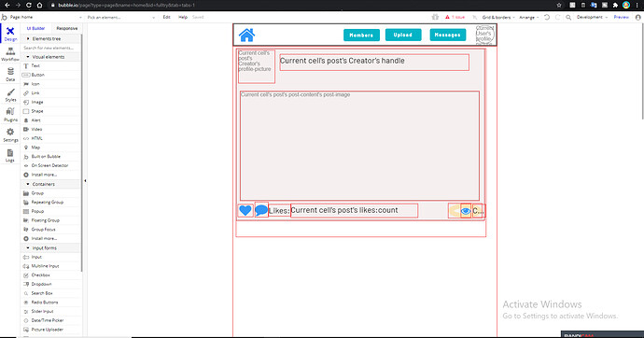Switch to the UI Builder tab
The width and height of the screenshot is (644, 338).
[35, 28]
